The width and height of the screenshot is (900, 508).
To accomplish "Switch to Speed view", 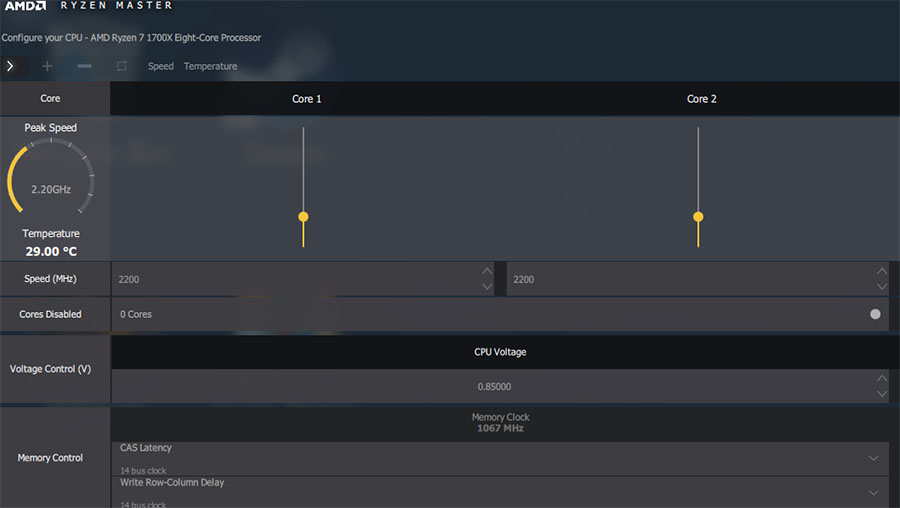I will 161,66.
